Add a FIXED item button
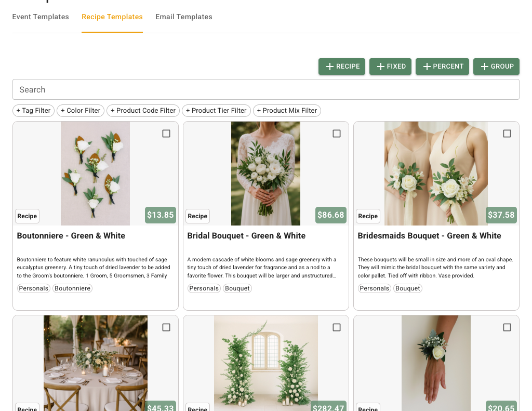The height and width of the screenshot is (411, 532). 390,67
